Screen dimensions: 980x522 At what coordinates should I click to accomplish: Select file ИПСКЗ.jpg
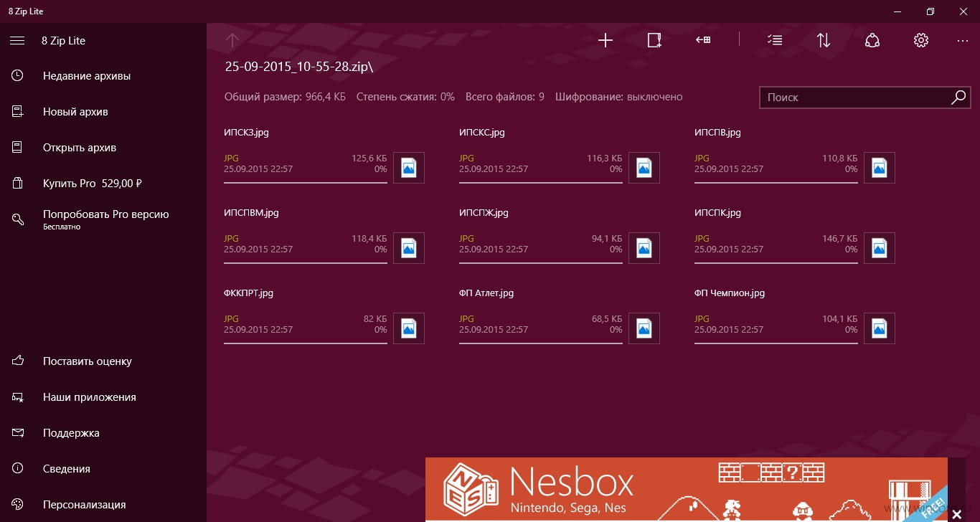click(324, 156)
